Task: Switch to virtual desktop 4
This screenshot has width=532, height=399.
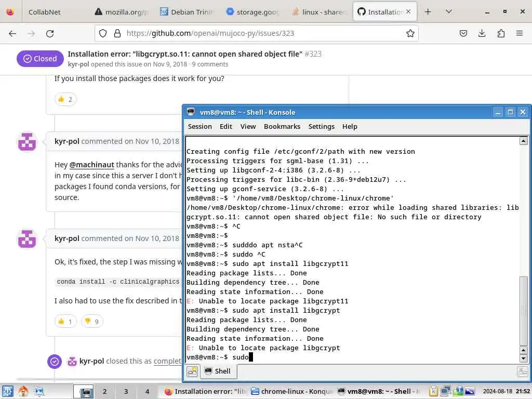Action: pos(147,392)
